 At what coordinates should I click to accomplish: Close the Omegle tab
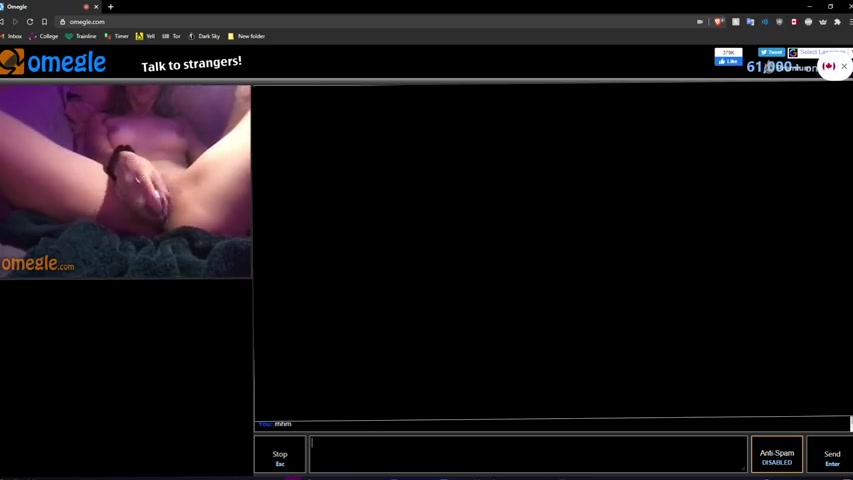[96, 7]
